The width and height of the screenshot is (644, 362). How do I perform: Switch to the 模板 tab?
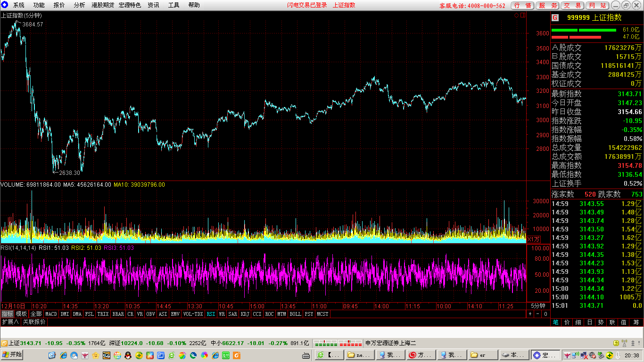pos(22,314)
